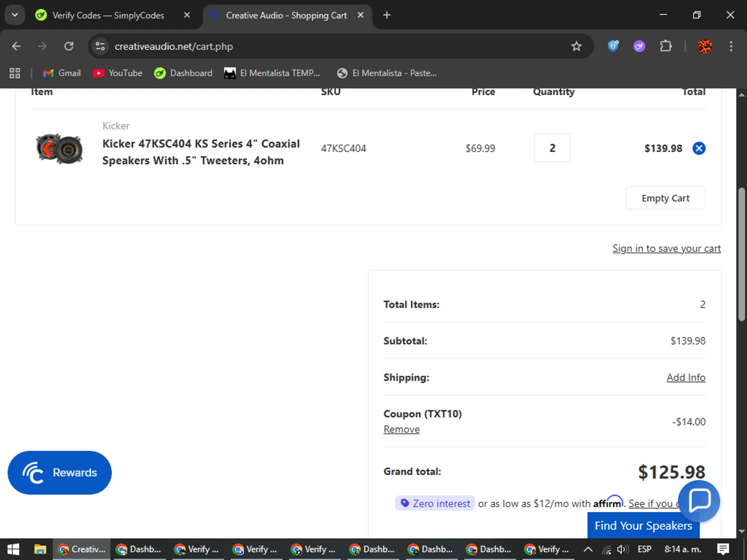Open the browser extensions puzzle icon

(x=665, y=46)
